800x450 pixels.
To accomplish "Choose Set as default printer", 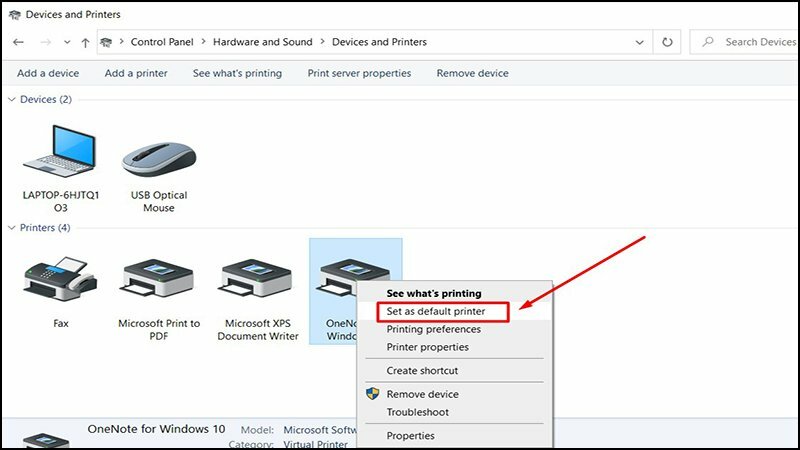I will 435,312.
